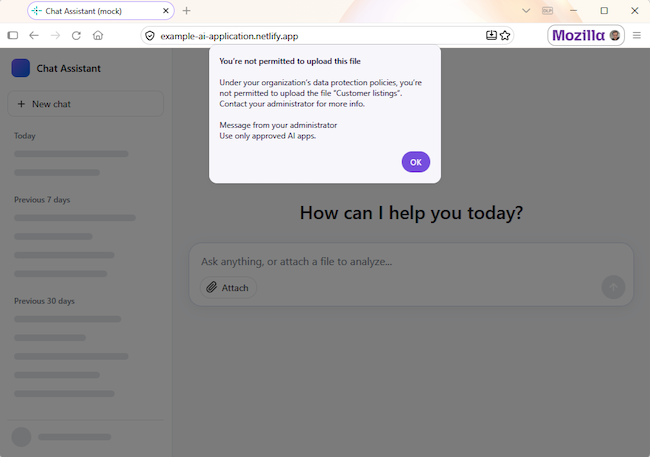The height and width of the screenshot is (457, 650).
Task: Click the Ask anything message field
Action: [x=410, y=262]
